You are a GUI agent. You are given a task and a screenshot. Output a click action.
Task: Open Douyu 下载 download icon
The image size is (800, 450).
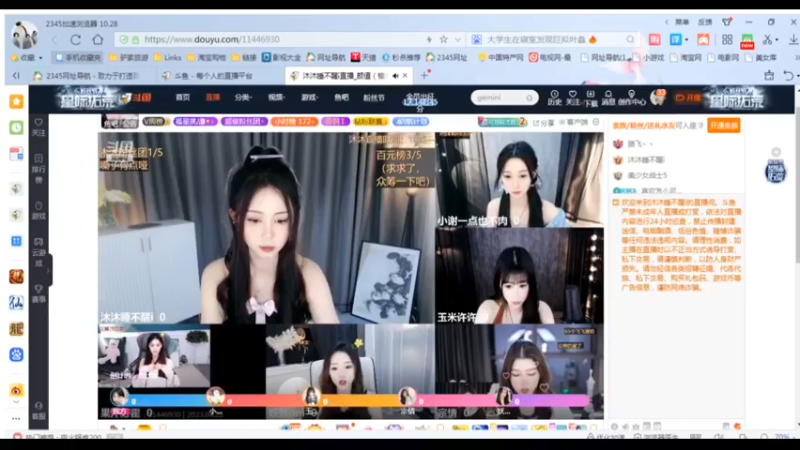click(x=590, y=98)
